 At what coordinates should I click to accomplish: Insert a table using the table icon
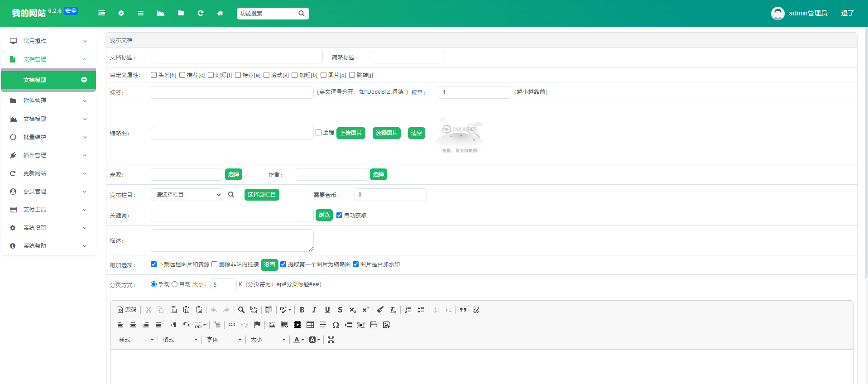(x=310, y=325)
